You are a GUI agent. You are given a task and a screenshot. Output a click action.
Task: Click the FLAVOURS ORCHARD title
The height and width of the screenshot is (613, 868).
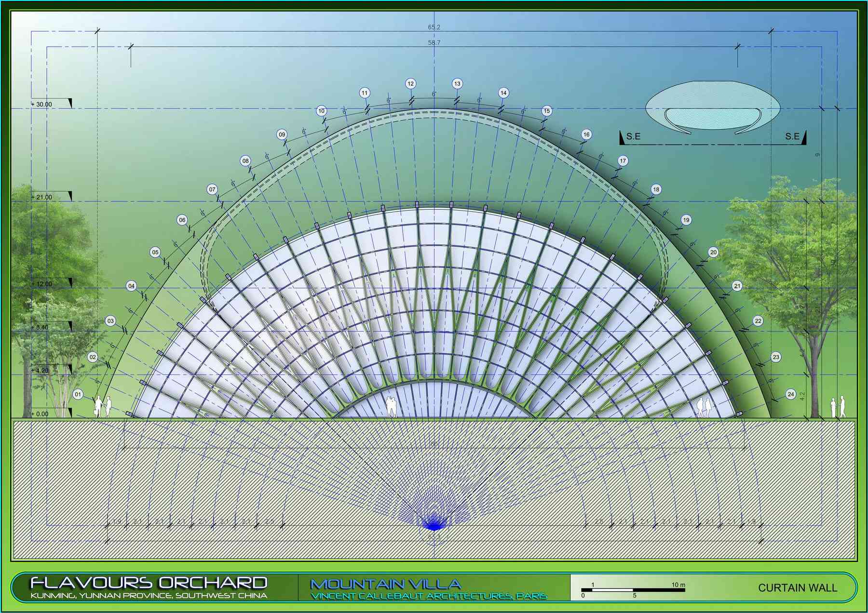(x=149, y=583)
